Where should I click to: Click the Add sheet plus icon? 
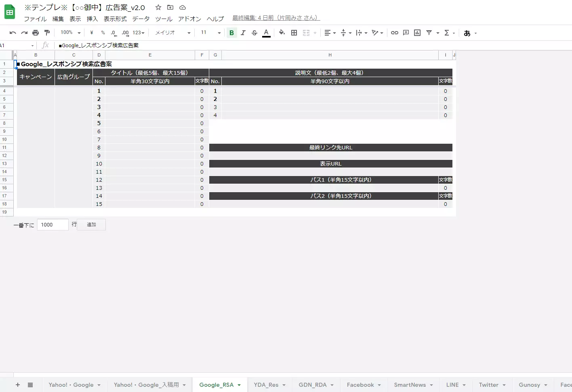click(x=17, y=385)
